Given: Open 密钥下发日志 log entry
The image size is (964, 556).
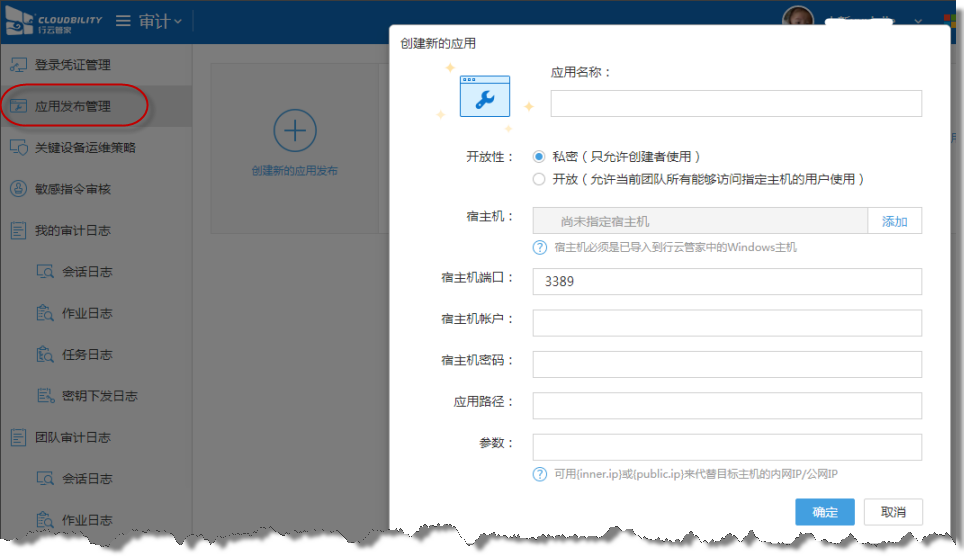Looking at the screenshot, I should (100, 396).
